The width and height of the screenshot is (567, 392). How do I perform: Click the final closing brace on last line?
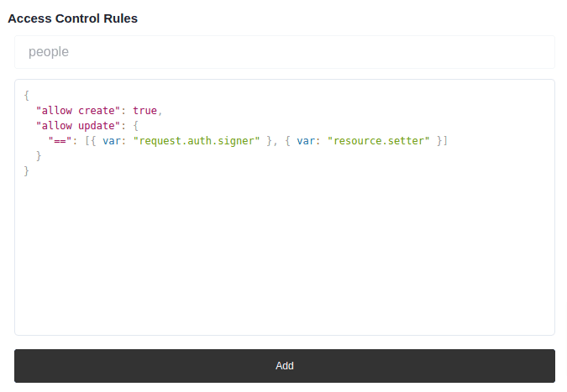[x=27, y=171]
